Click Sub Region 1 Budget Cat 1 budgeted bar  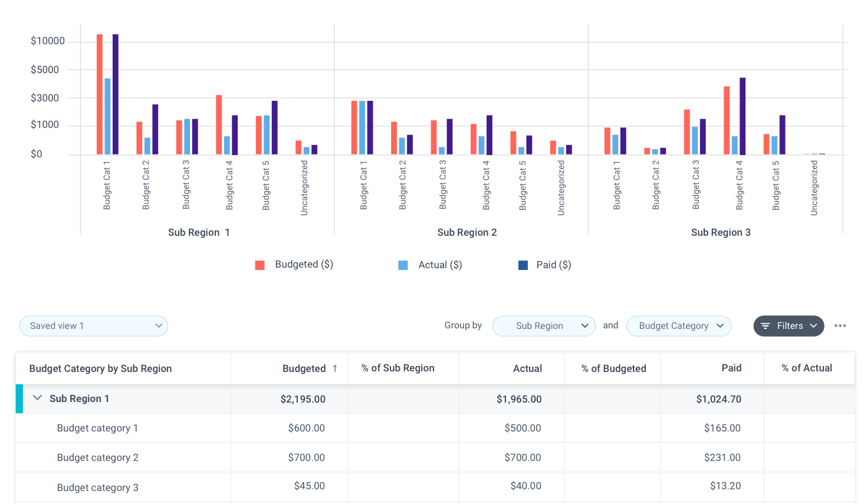[100, 94]
